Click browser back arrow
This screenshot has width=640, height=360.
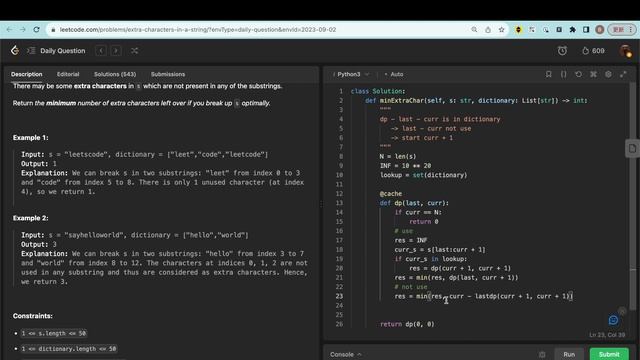coord(9,29)
